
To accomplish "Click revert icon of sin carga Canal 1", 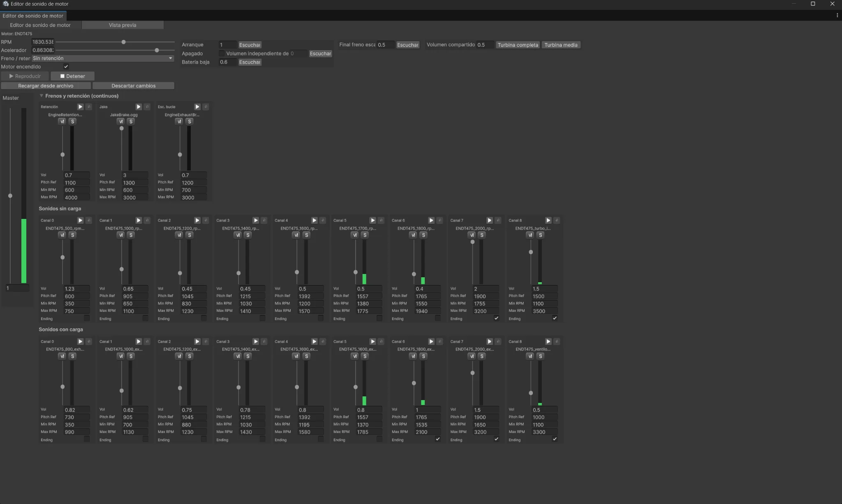I will 147,221.
